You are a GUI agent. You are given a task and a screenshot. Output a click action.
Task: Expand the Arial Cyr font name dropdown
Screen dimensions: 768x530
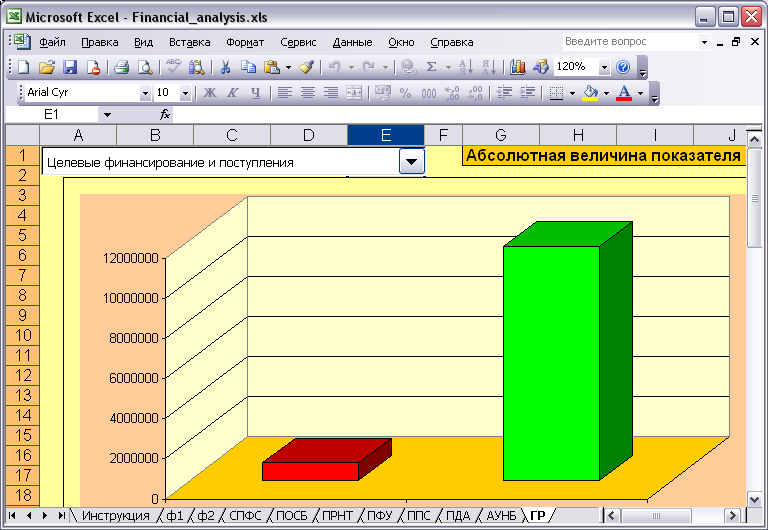[145, 93]
